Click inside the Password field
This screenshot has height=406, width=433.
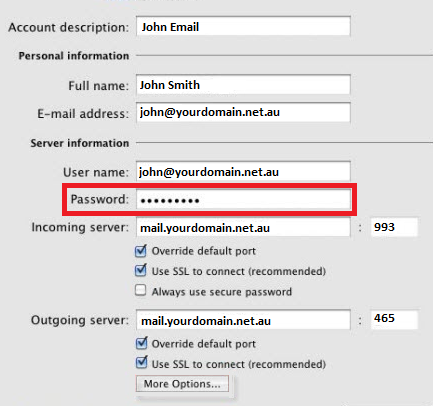click(x=243, y=199)
